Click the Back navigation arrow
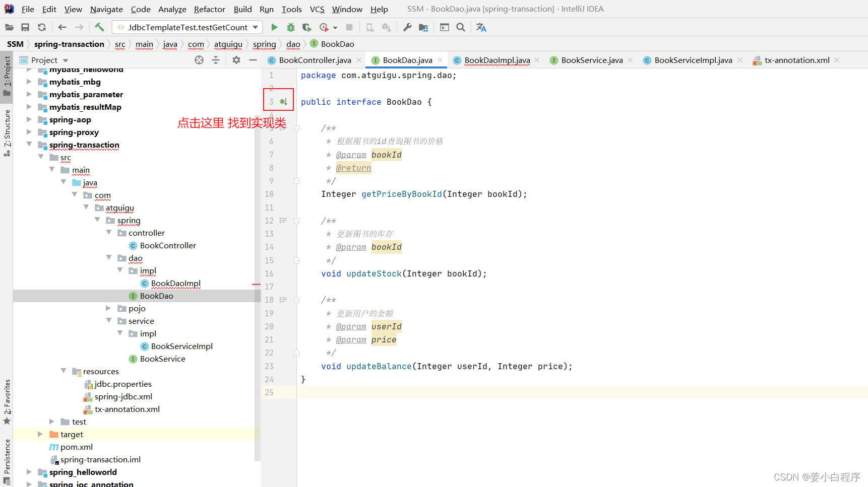The image size is (868, 487). click(62, 27)
